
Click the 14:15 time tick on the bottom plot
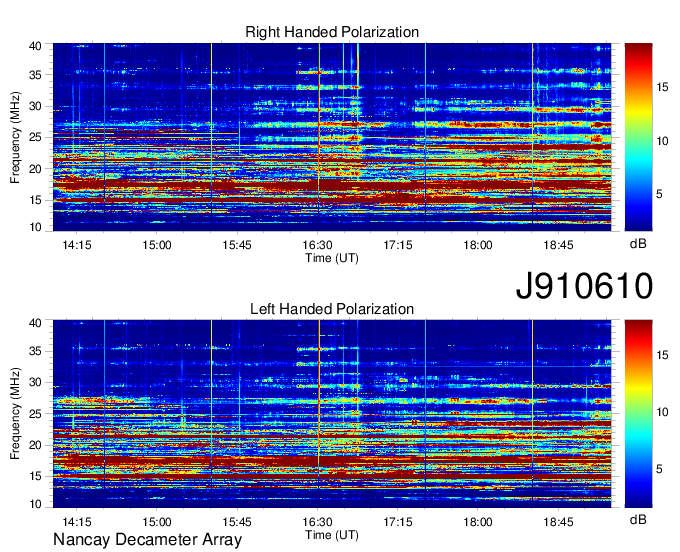tap(77, 522)
